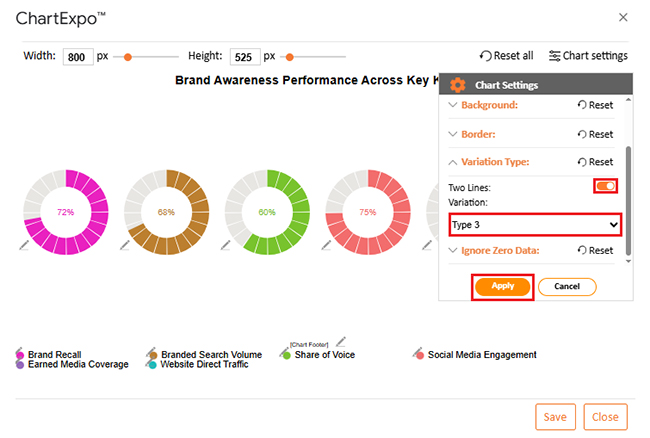Image resolution: width=650 pixels, height=438 pixels.
Task: Click the Apply button
Action: click(502, 286)
